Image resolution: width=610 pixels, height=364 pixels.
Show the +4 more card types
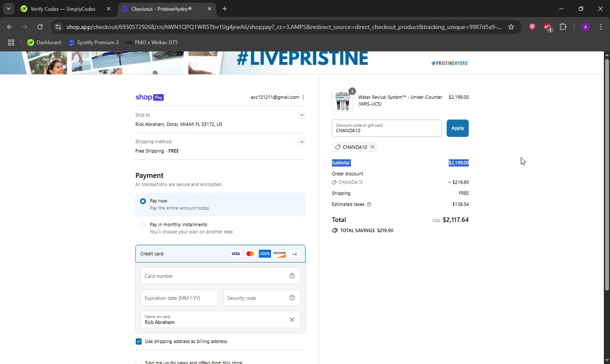[x=294, y=253]
